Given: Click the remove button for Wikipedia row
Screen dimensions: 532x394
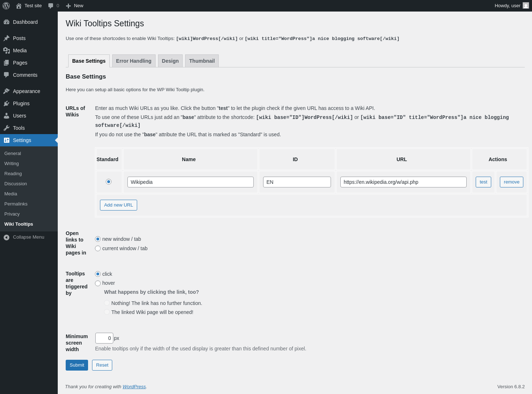Looking at the screenshot, I should pos(511,182).
